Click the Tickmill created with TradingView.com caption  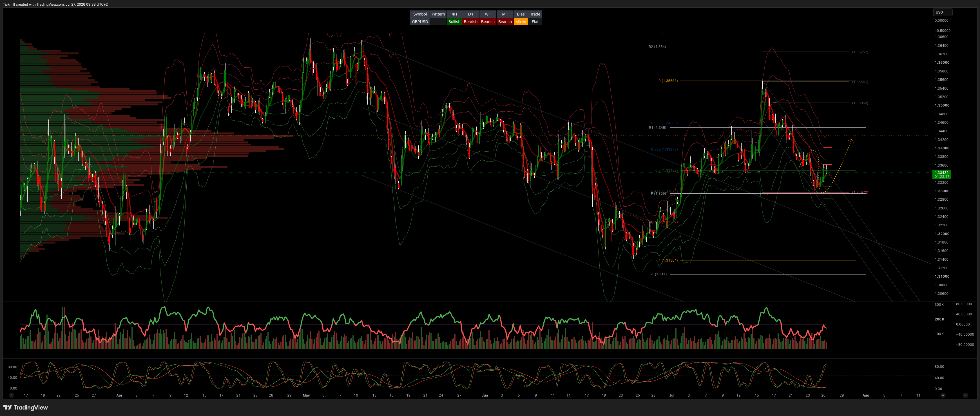point(55,4)
